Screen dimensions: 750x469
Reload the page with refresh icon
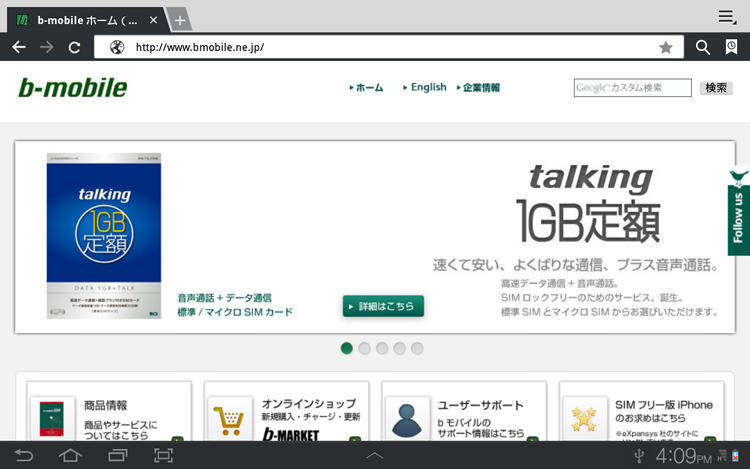(x=74, y=47)
